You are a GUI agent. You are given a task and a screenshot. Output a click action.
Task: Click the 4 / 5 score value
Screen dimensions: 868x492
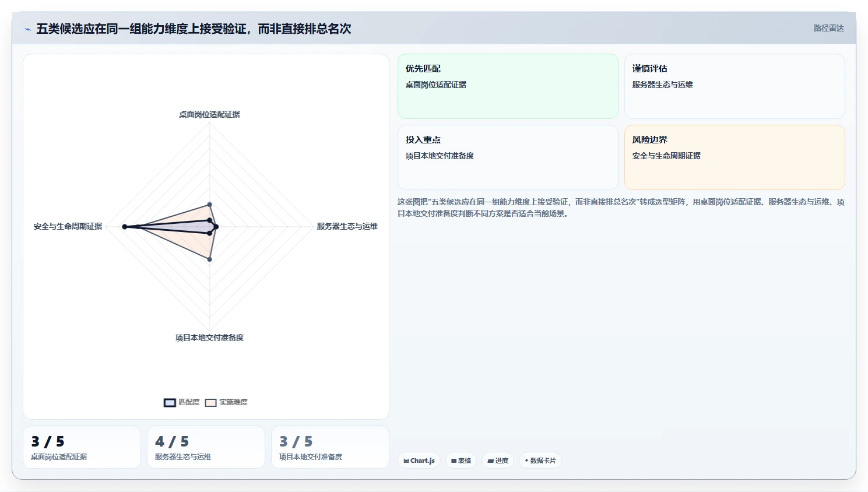coord(172,441)
